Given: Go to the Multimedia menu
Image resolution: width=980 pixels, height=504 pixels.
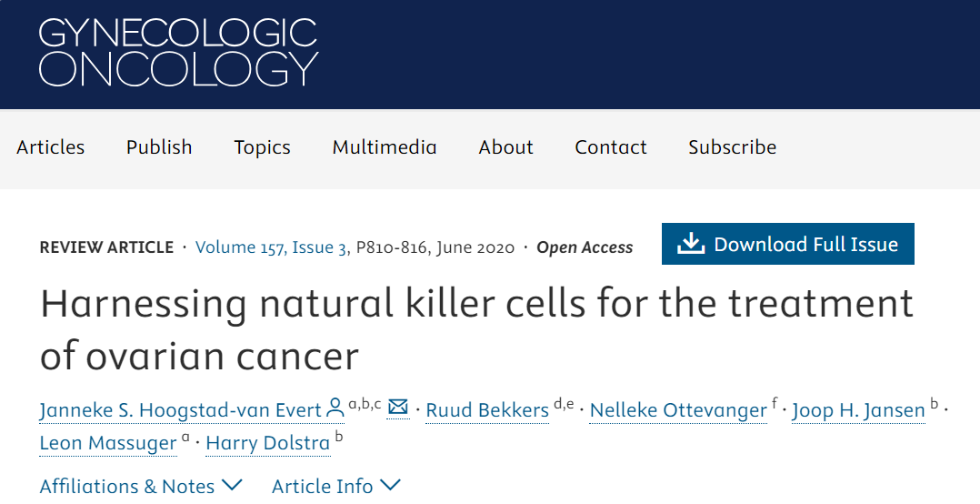Looking at the screenshot, I should 385,147.
